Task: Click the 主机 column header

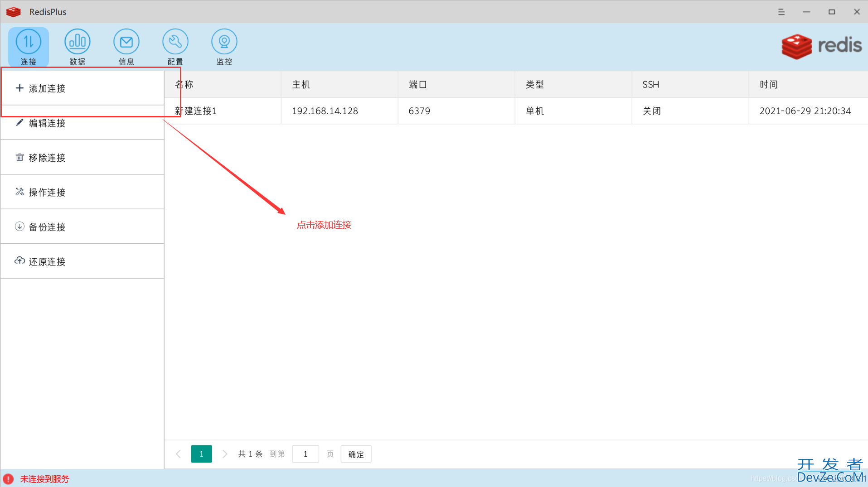Action: click(x=339, y=85)
